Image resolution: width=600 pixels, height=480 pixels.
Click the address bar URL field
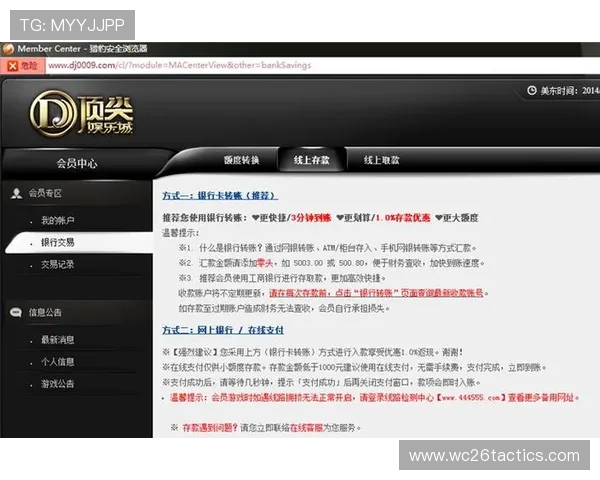pyautogui.click(x=321, y=65)
